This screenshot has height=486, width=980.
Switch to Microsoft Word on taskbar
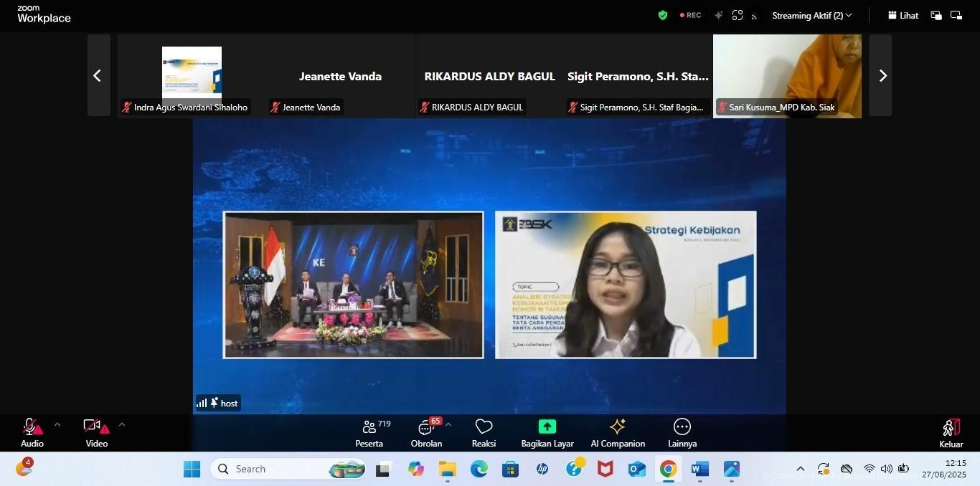click(699, 469)
